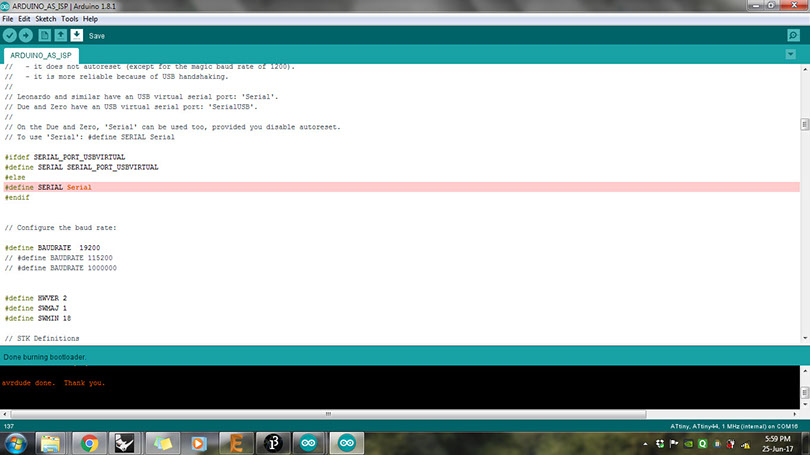Click the 'avrdude done. Thank you.' console output
810x455 pixels.
[53, 383]
